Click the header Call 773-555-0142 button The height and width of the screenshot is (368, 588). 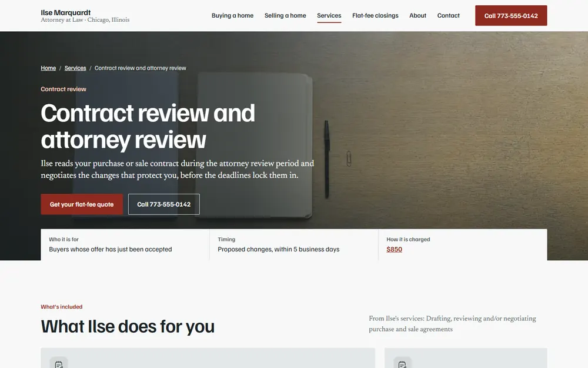(511, 16)
